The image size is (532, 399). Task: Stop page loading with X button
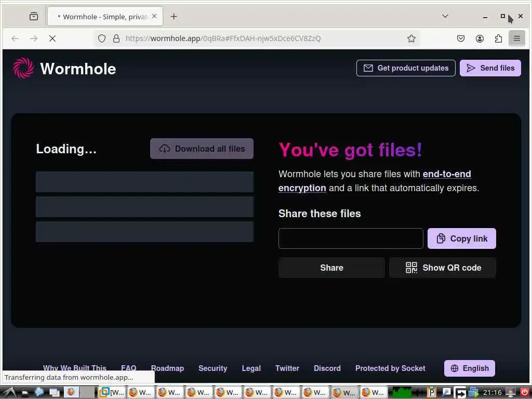(52, 38)
